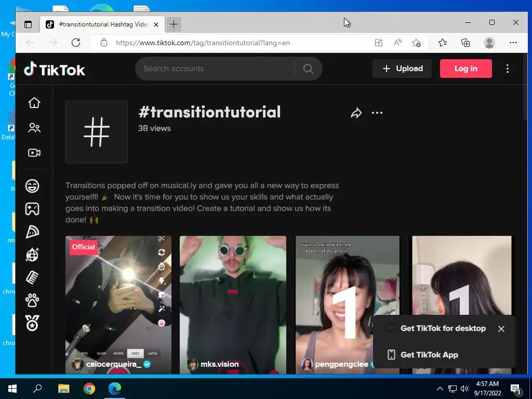The image size is (532, 399).
Task: Close the Get TikTok for desktop popup
Action: click(501, 329)
